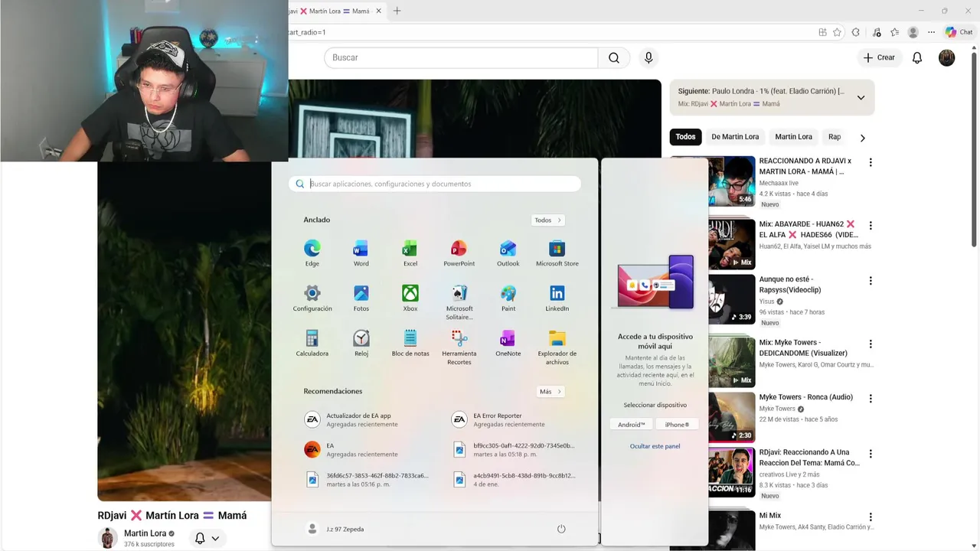Select the Rap filter chip
Screen dimensions: 980x551
click(x=835, y=137)
